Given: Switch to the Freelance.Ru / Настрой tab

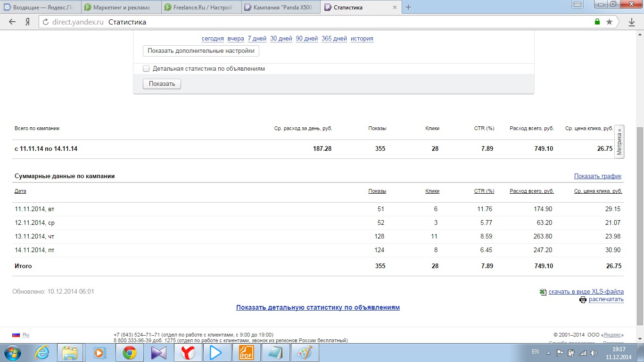Looking at the screenshot, I should pyautogui.click(x=201, y=8).
